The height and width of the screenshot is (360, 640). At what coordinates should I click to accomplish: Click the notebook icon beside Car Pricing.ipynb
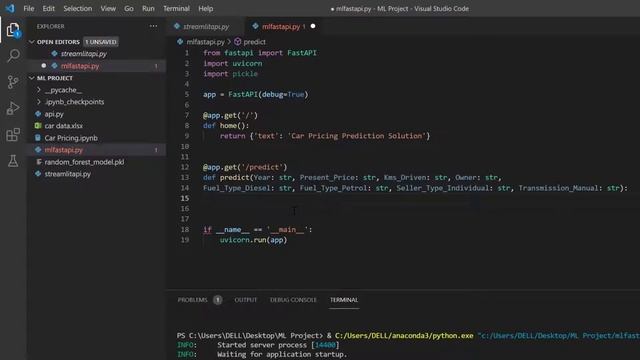click(x=38, y=138)
